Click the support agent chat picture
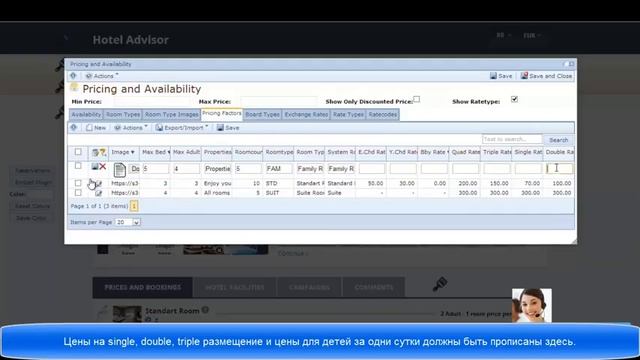 pyautogui.click(x=532, y=305)
